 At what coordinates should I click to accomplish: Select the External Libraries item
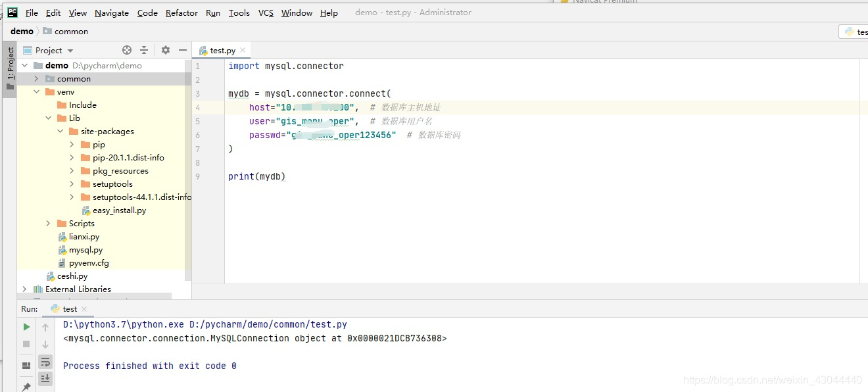coord(72,289)
